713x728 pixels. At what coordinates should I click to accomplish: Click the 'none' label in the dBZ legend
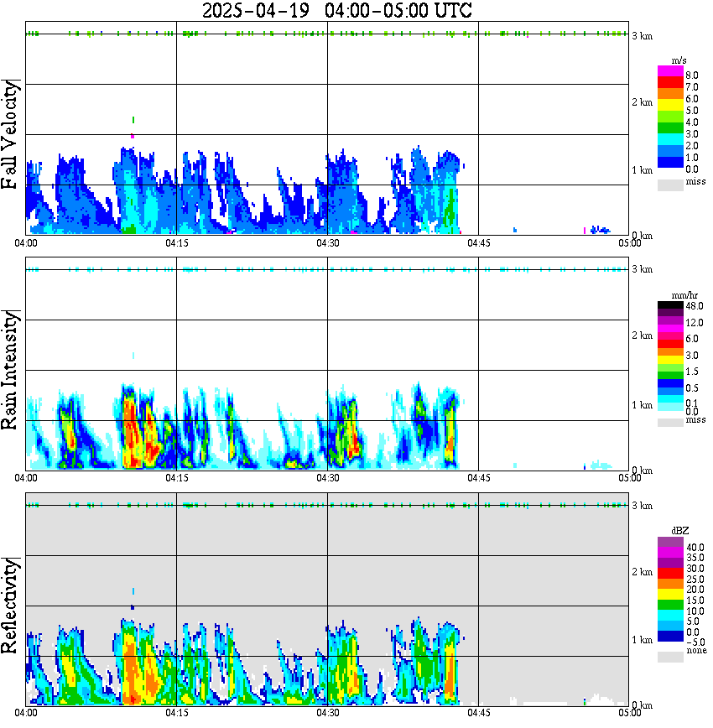pos(696,651)
